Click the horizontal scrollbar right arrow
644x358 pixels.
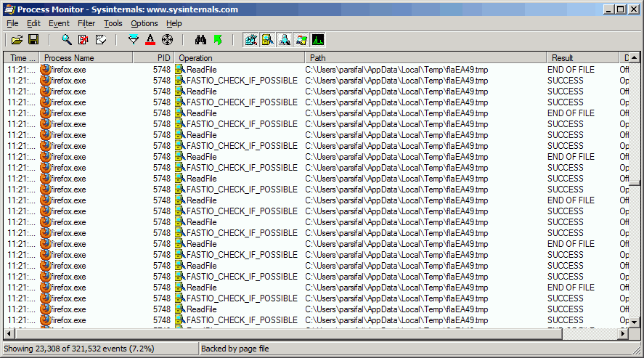tap(623, 333)
